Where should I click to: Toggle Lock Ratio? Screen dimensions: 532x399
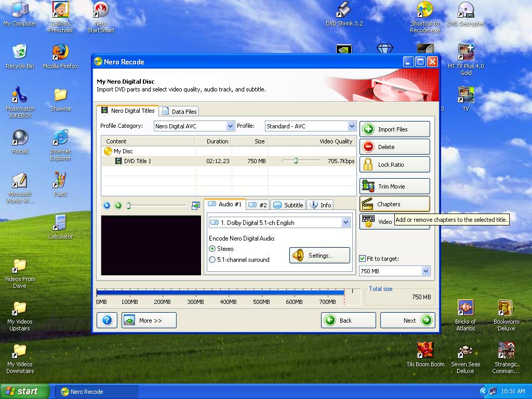(x=395, y=165)
